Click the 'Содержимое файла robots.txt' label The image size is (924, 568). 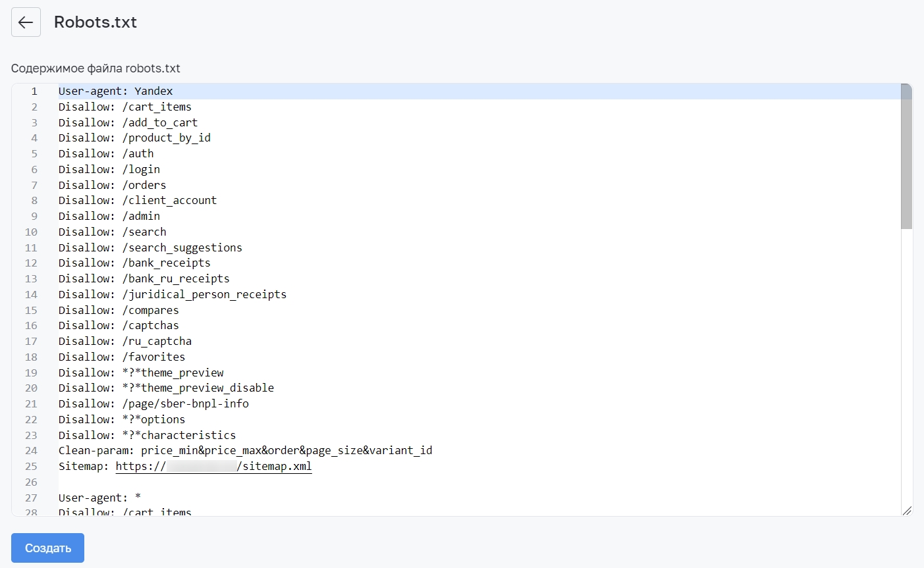click(95, 68)
